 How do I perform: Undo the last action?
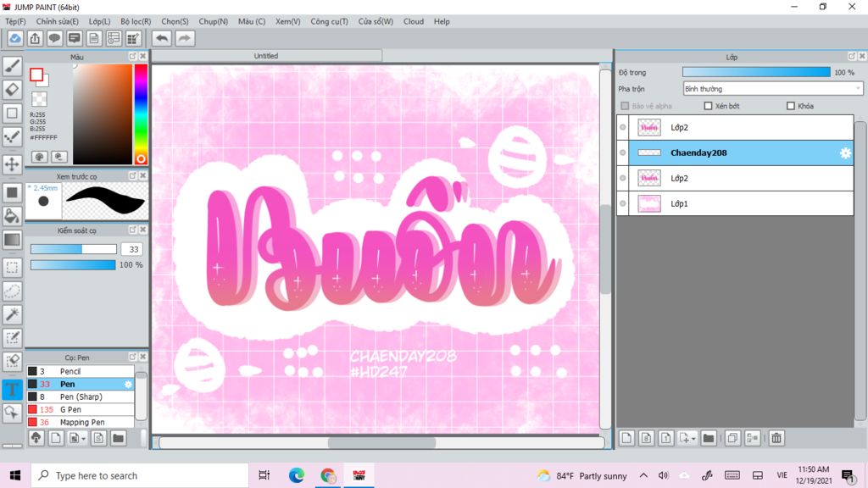point(162,38)
